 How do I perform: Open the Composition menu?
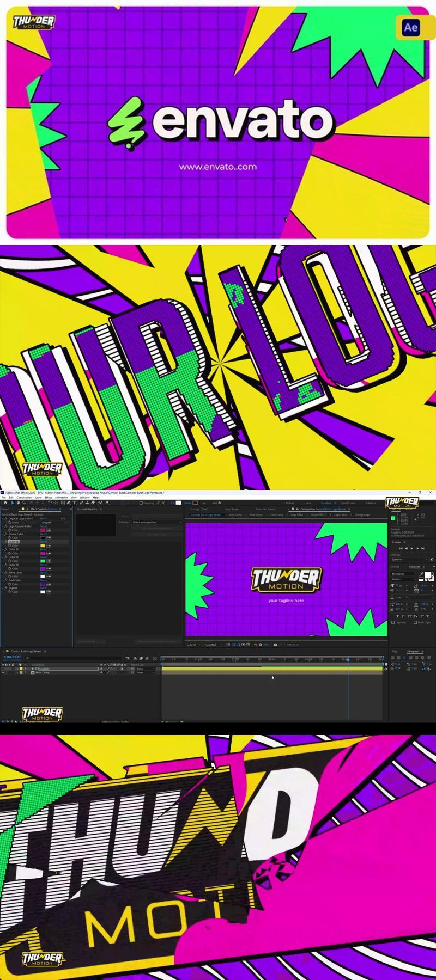click(25, 497)
